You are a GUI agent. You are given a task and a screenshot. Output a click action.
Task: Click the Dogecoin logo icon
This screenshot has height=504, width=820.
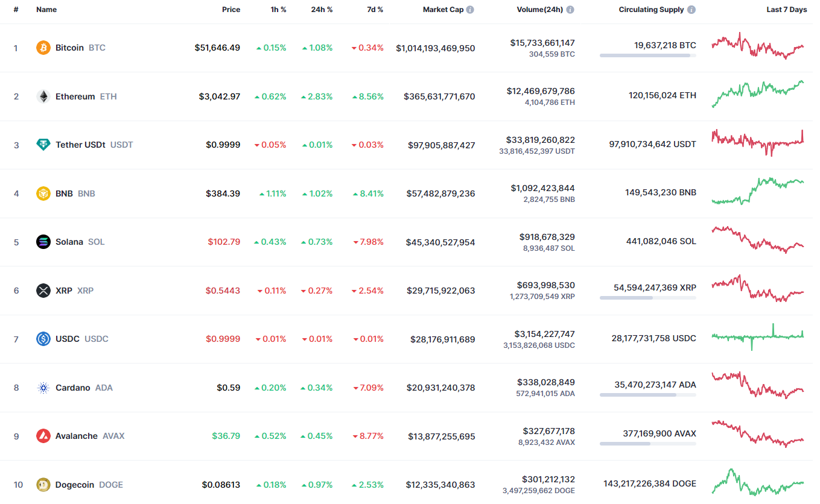click(x=43, y=485)
